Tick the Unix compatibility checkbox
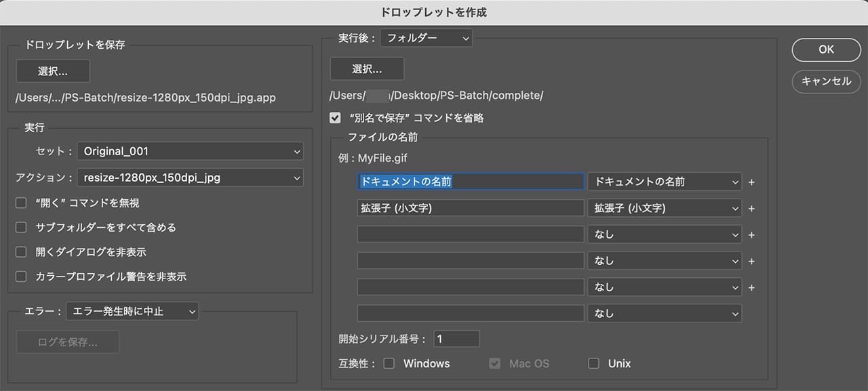This screenshot has height=391, width=868. click(x=594, y=364)
